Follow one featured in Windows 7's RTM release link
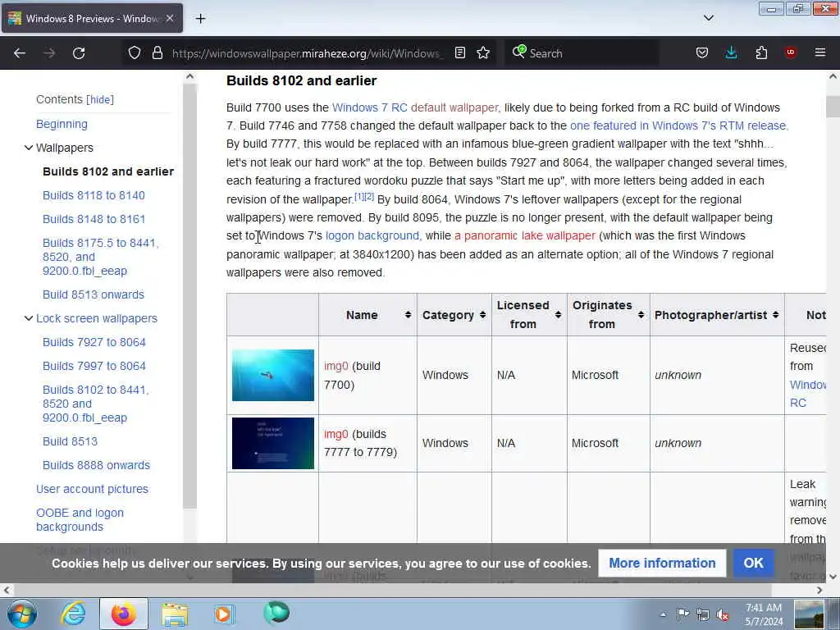 coord(678,126)
